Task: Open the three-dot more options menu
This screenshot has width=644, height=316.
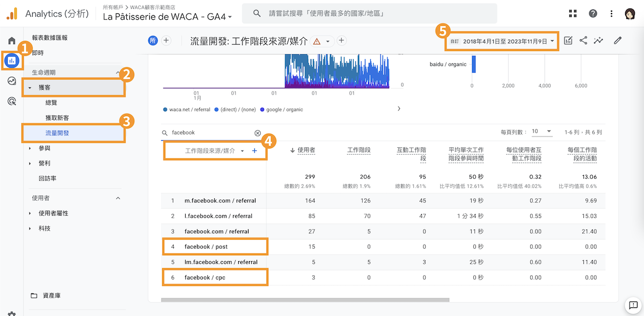Action: coord(612,13)
